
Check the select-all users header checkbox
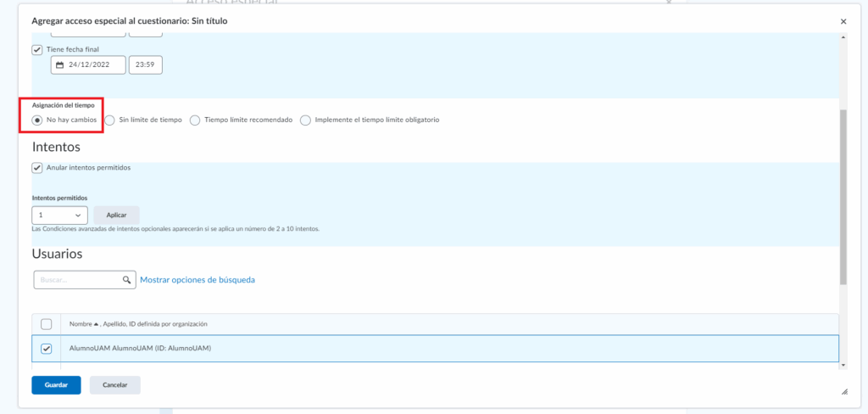point(47,324)
